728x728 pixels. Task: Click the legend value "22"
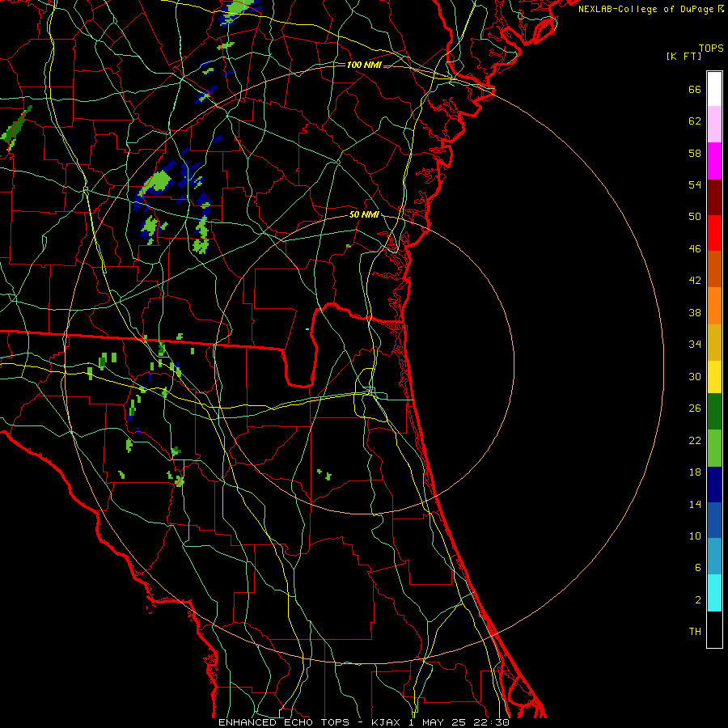[x=695, y=440]
